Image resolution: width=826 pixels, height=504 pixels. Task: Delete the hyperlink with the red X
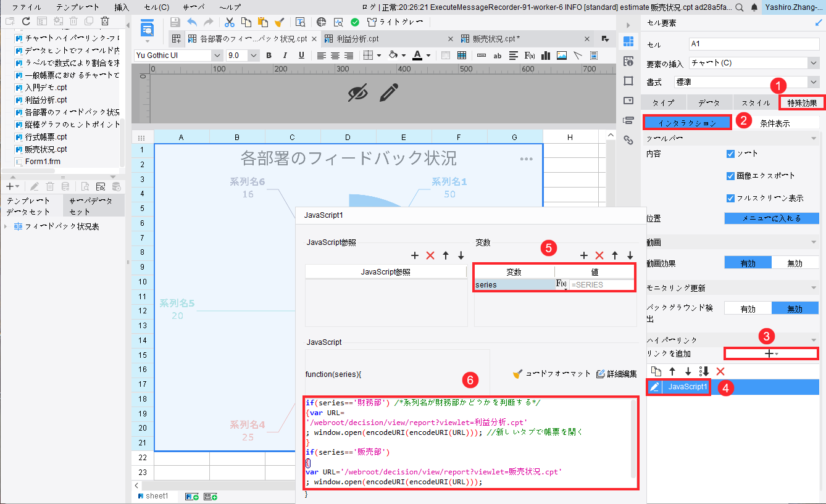click(x=720, y=371)
